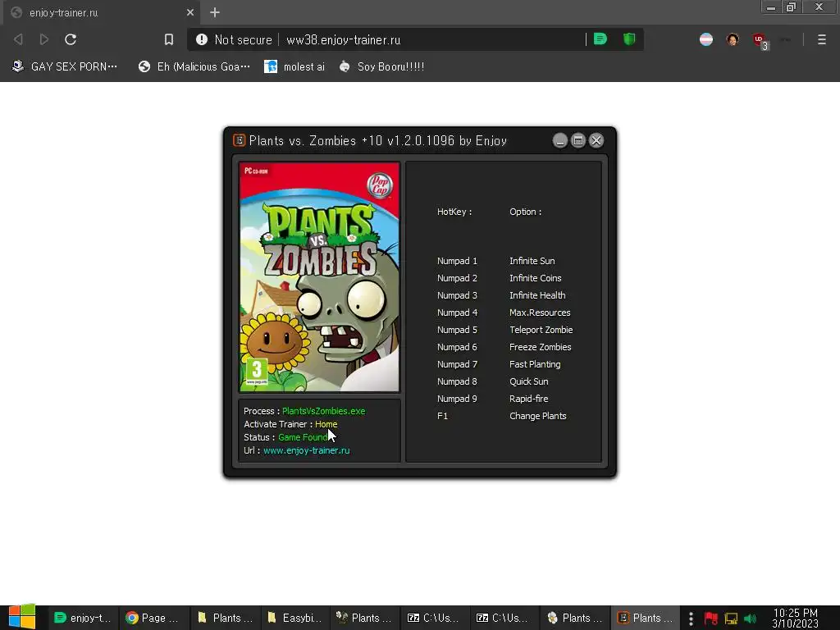The image size is (840, 630).
Task: Switch to enjoy-t... browser taskbar item
Action: 84,618
